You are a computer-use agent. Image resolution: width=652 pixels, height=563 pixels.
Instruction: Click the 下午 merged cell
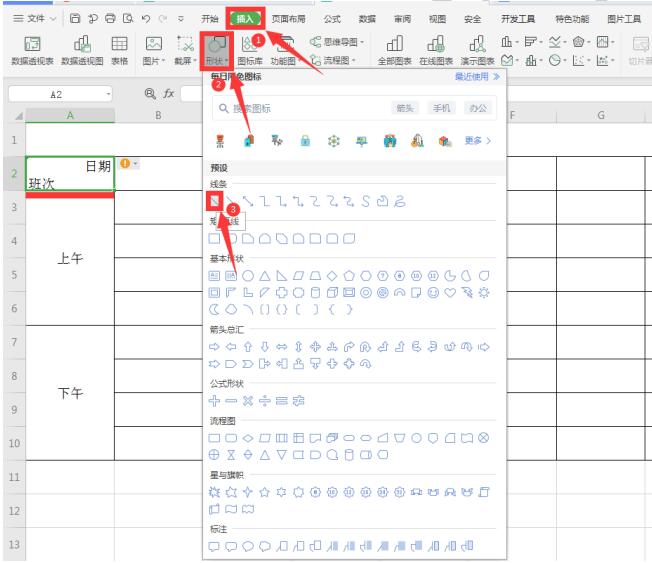point(70,393)
